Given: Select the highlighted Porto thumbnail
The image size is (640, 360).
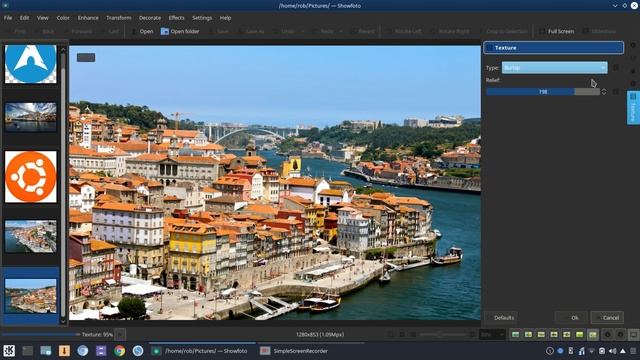Looking at the screenshot, I should [31, 296].
